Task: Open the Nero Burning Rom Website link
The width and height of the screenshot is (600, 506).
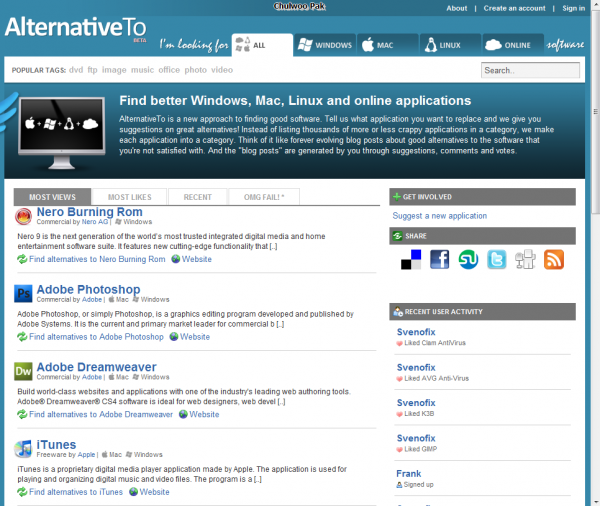Action: click(x=197, y=259)
